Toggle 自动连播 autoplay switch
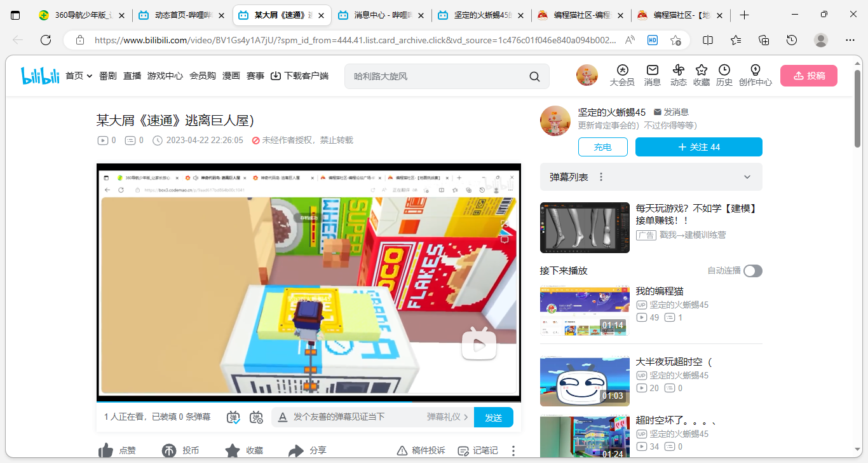Image resolution: width=868 pixels, height=463 pixels. pos(753,271)
